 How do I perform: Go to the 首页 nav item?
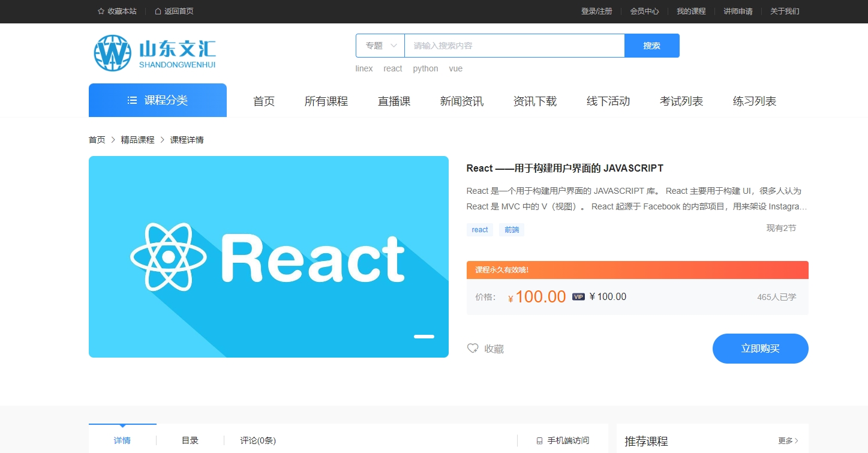pyautogui.click(x=264, y=101)
